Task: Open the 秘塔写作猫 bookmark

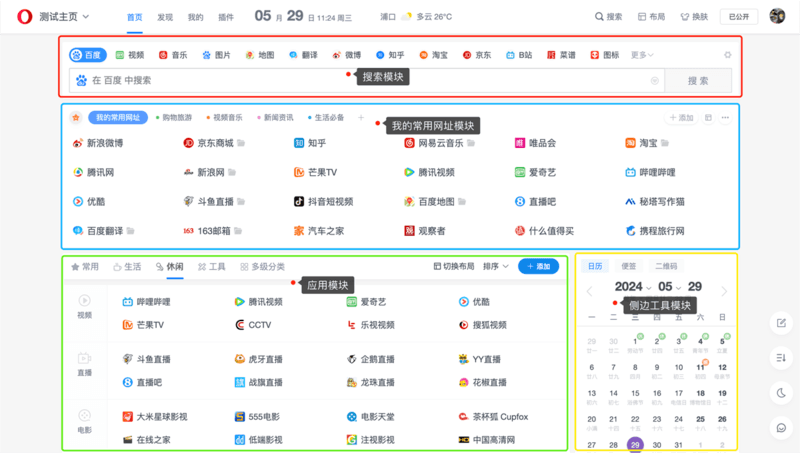Action: click(x=655, y=202)
